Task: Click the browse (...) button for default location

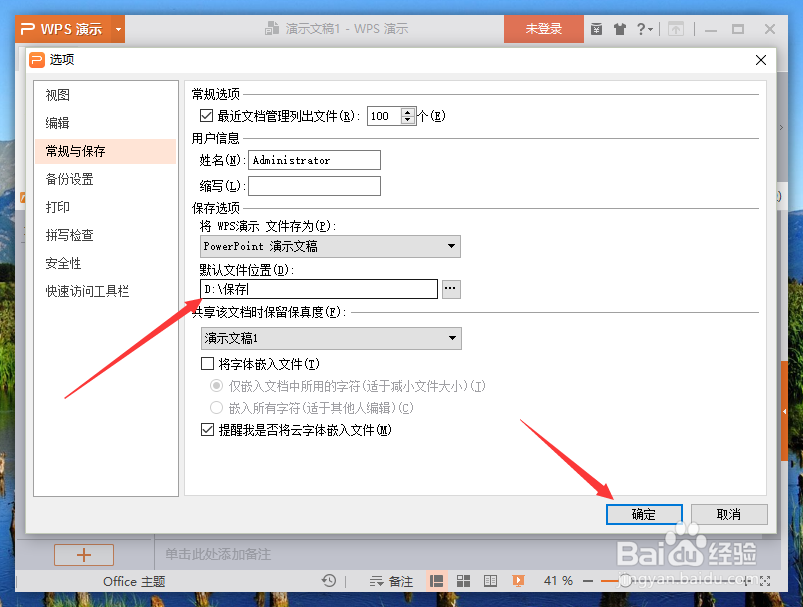Action: [x=451, y=289]
